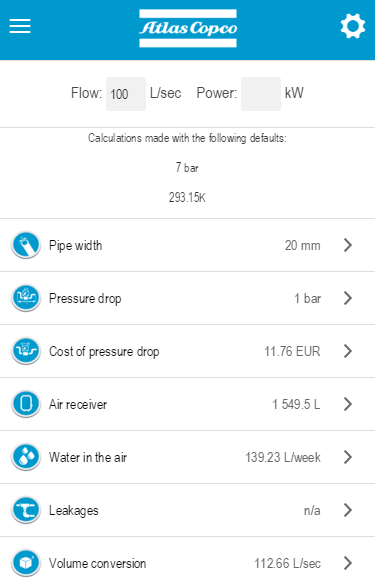Click the Water in the air droplets icon
The width and height of the screenshot is (375, 588).
26,457
